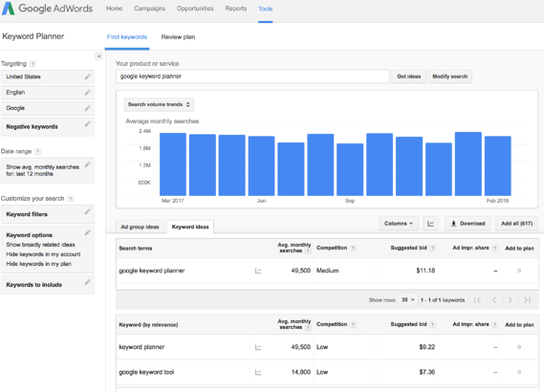The image size is (544, 392).
Task: Click 14,800 monthly searches value
Action: [301, 372]
